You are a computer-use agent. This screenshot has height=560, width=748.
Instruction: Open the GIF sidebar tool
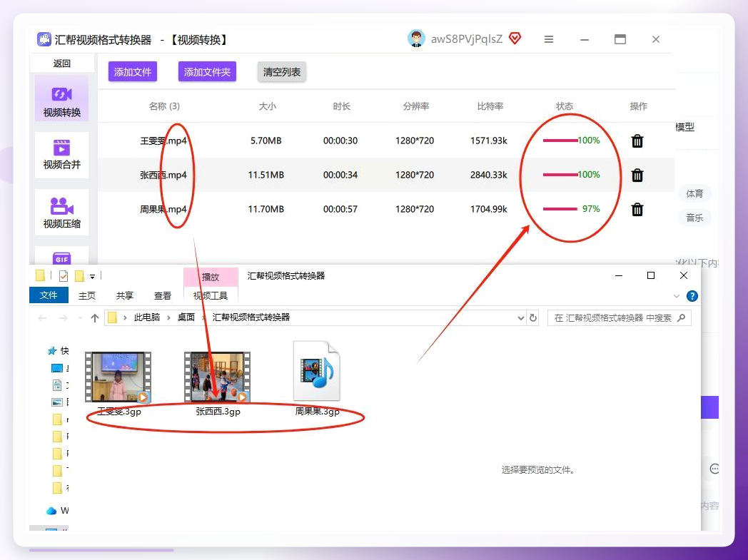pos(61,257)
